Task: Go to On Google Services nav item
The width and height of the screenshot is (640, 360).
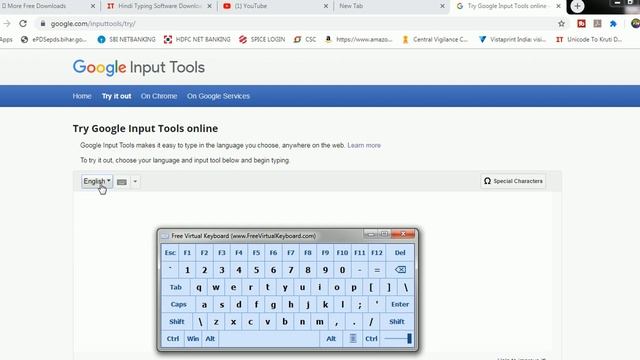Action: 218,96
